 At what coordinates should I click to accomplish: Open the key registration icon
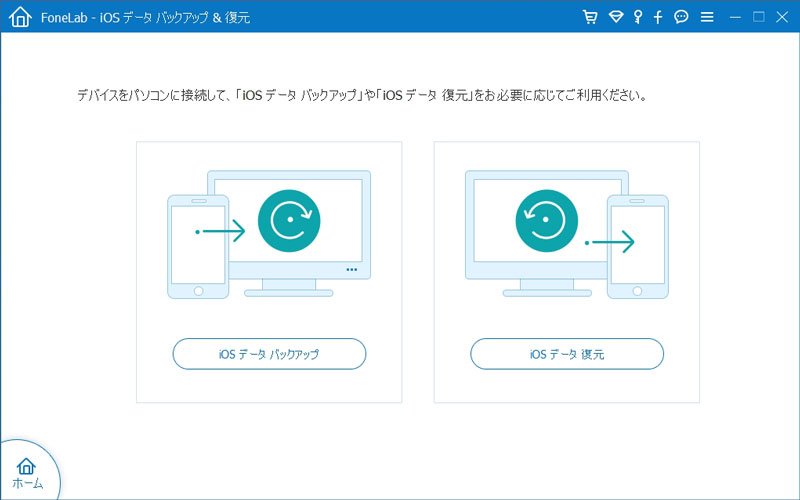pyautogui.click(x=638, y=17)
